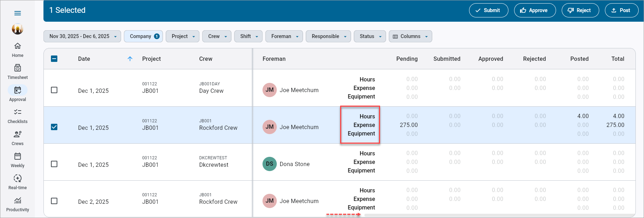Uncheck the selected Rockford Crew Dec 1 row

pos(54,127)
